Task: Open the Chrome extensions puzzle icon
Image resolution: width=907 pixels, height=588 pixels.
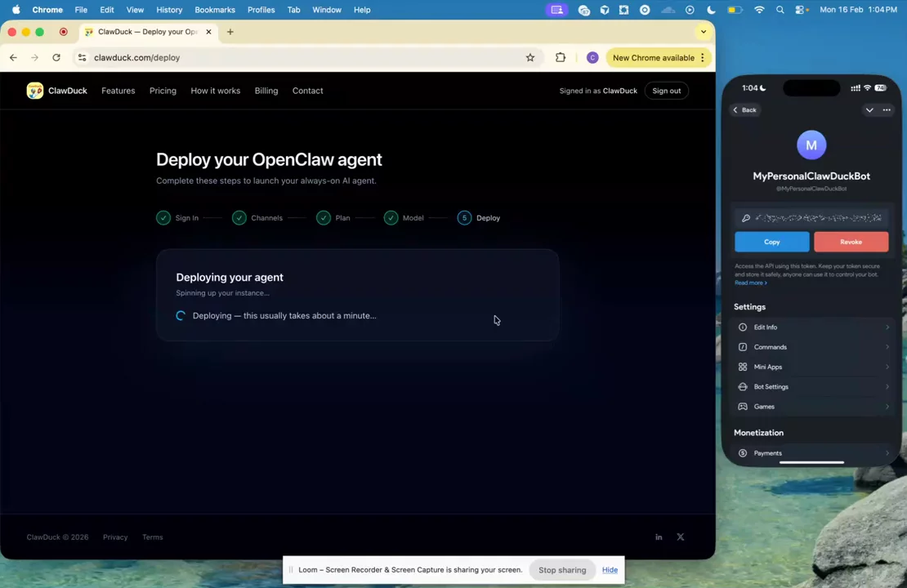Action: [x=561, y=58]
